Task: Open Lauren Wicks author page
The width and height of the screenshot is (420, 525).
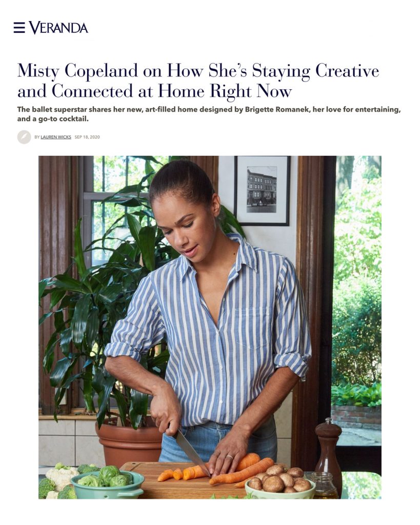Action: pyautogui.click(x=56, y=137)
